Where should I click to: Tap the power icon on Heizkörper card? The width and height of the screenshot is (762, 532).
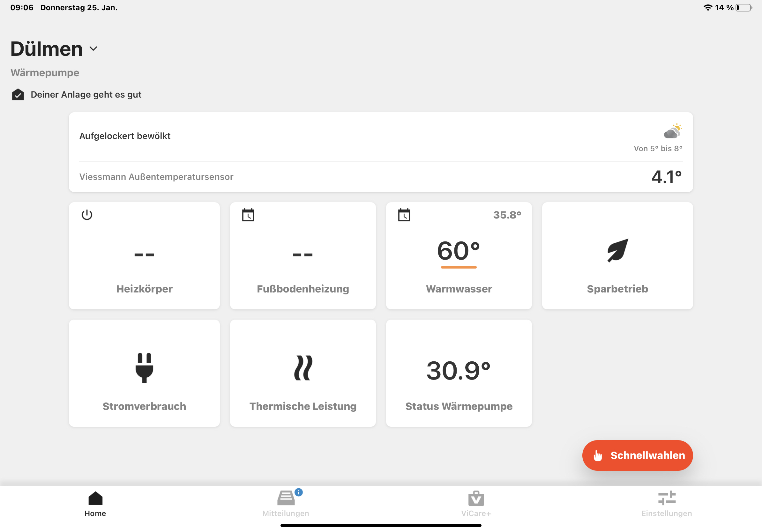pos(87,215)
